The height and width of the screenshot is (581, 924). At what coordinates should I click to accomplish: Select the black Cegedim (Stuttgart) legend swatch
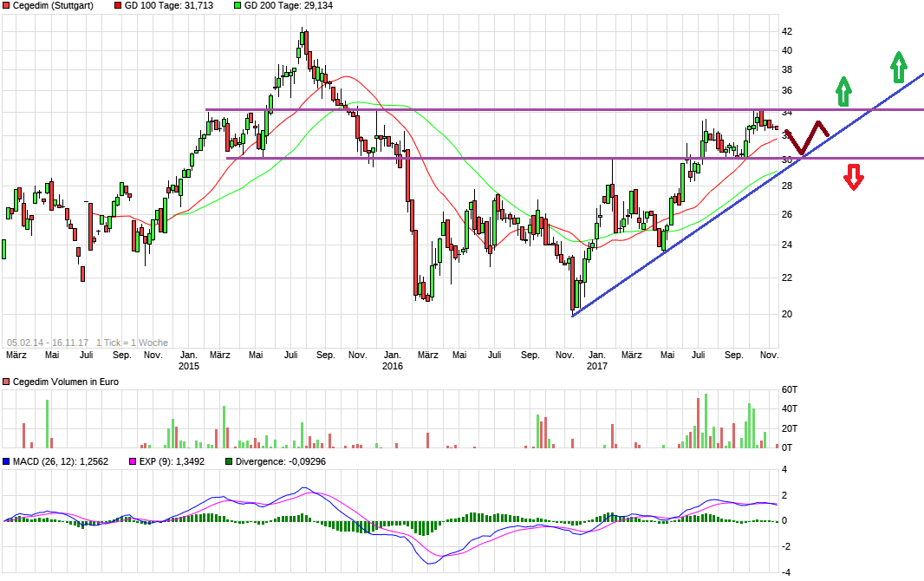[x=7, y=5]
